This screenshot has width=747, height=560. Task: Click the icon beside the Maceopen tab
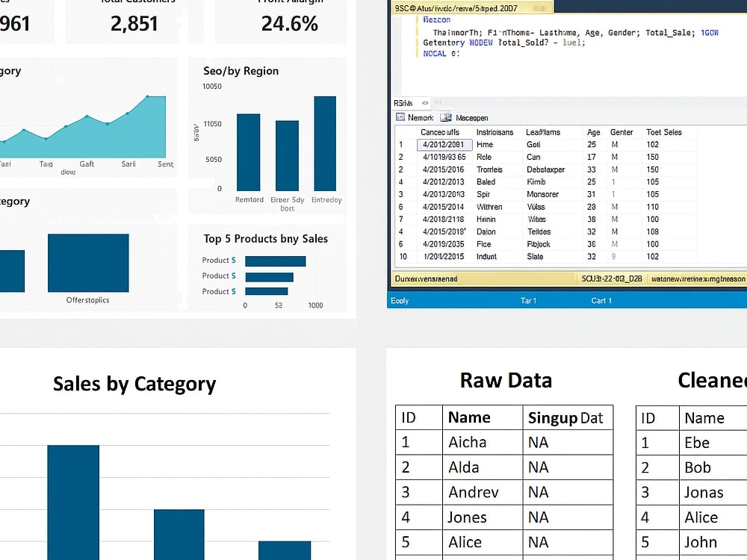[446, 117]
